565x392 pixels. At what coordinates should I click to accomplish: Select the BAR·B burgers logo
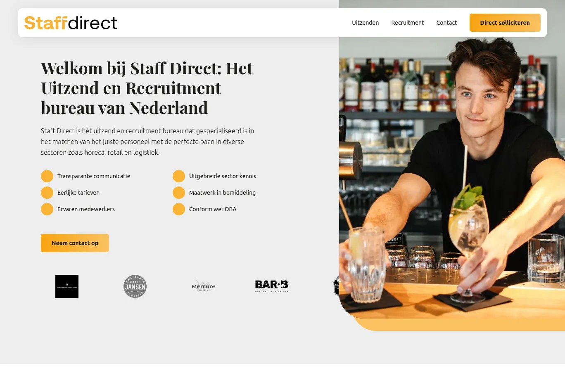tap(272, 286)
